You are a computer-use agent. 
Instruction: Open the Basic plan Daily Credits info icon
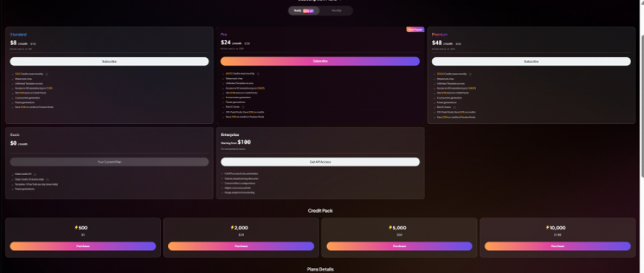tap(48, 180)
